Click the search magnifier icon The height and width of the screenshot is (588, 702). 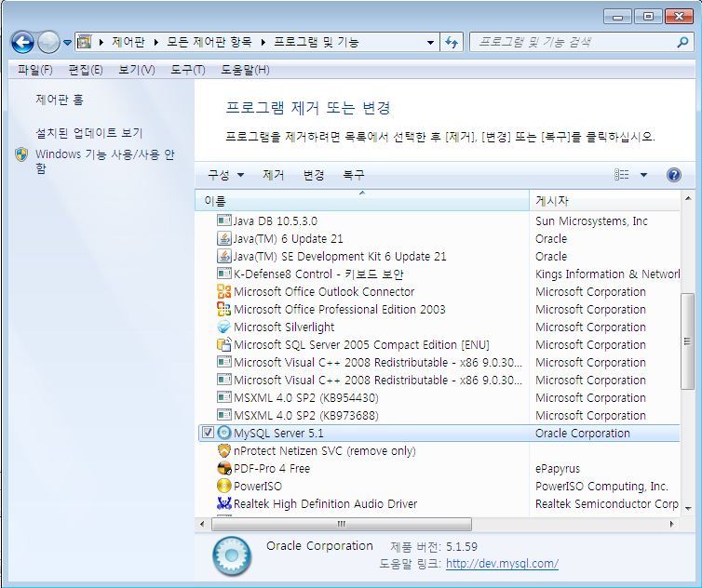click(x=682, y=43)
